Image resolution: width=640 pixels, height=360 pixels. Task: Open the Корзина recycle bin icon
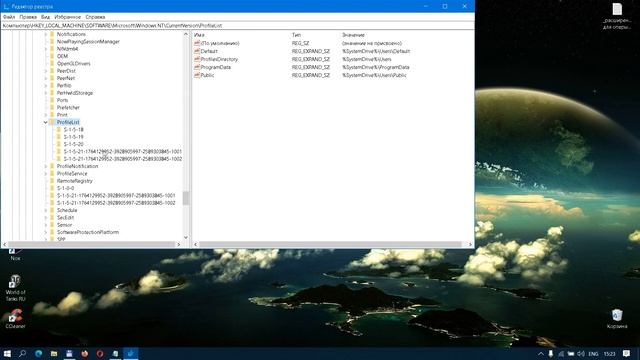pos(617,319)
